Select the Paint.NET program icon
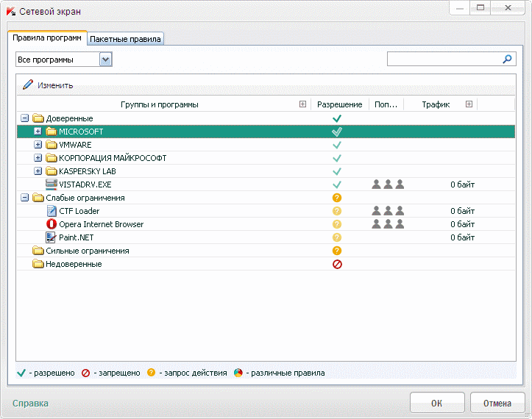The height and width of the screenshot is (419, 532). [52, 237]
